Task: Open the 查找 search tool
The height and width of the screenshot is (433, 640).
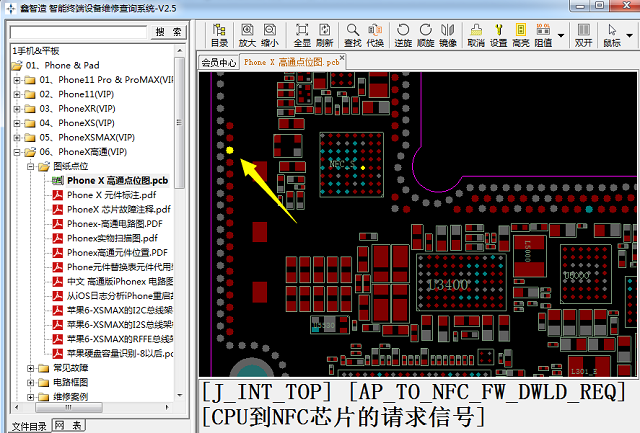Action: click(353, 35)
